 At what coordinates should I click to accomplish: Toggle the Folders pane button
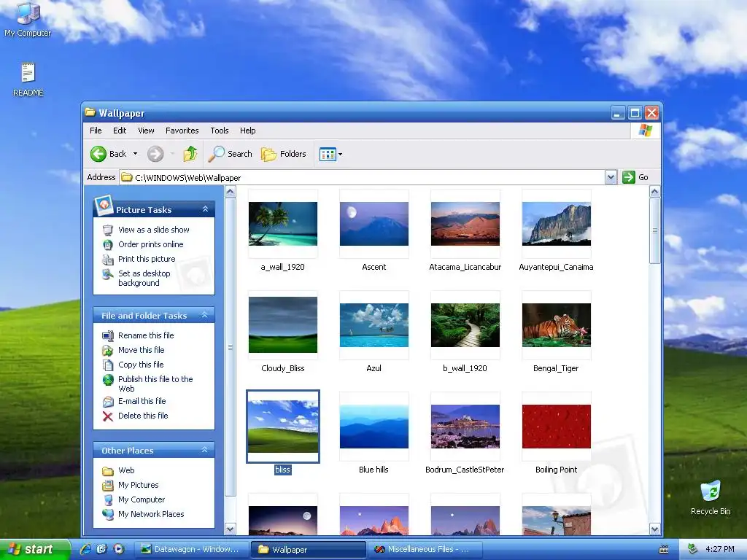pos(284,154)
